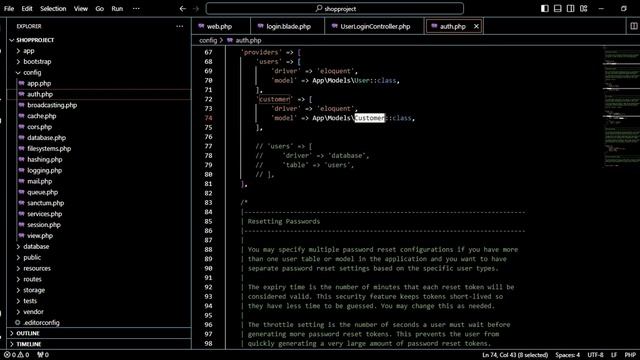Change indentation via Spaces: 4

(x=567, y=355)
